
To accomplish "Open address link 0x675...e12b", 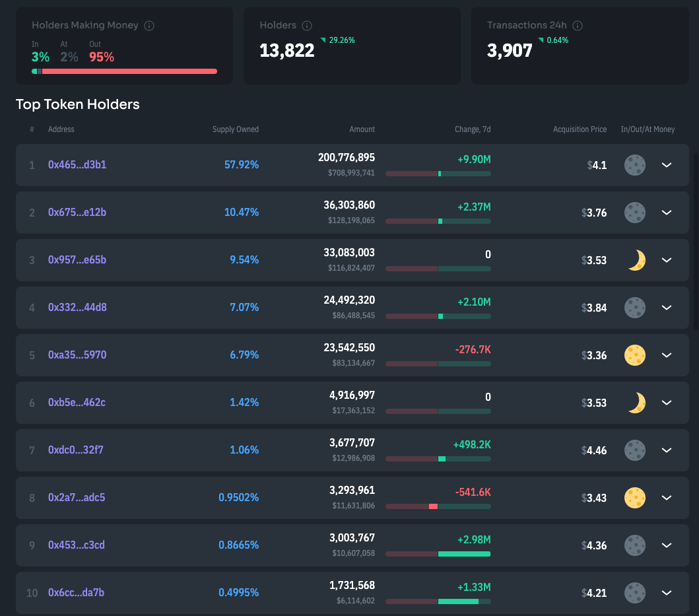I will click(x=77, y=213).
